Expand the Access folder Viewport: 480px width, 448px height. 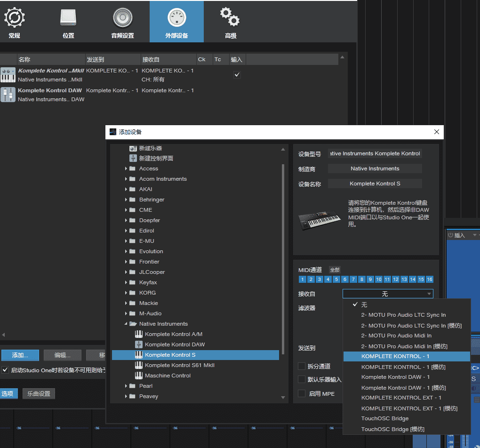pos(126,168)
